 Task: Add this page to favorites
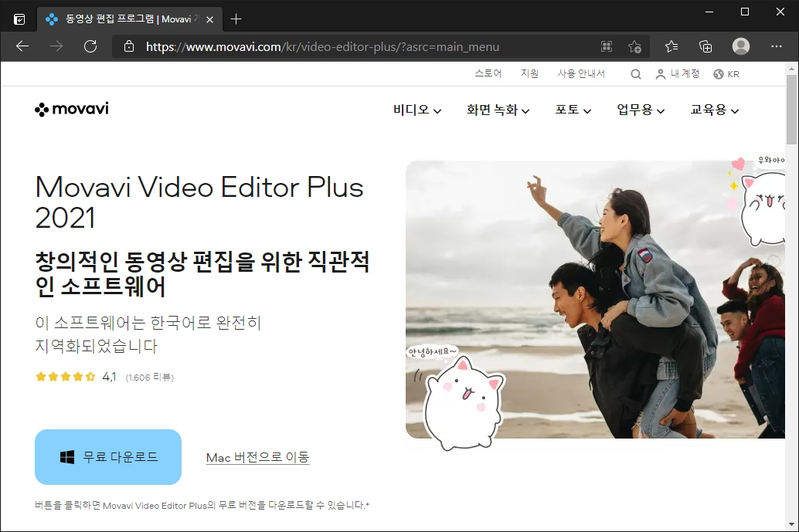click(634, 47)
